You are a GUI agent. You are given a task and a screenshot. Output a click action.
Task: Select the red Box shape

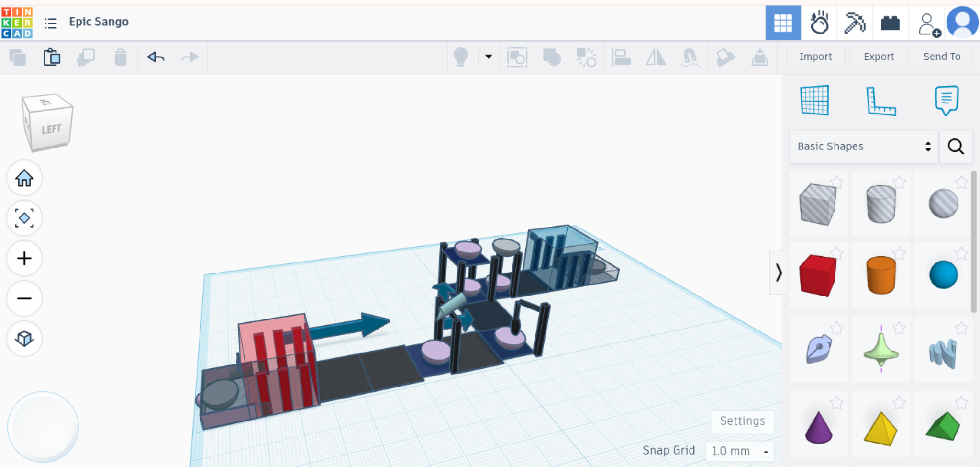point(818,275)
